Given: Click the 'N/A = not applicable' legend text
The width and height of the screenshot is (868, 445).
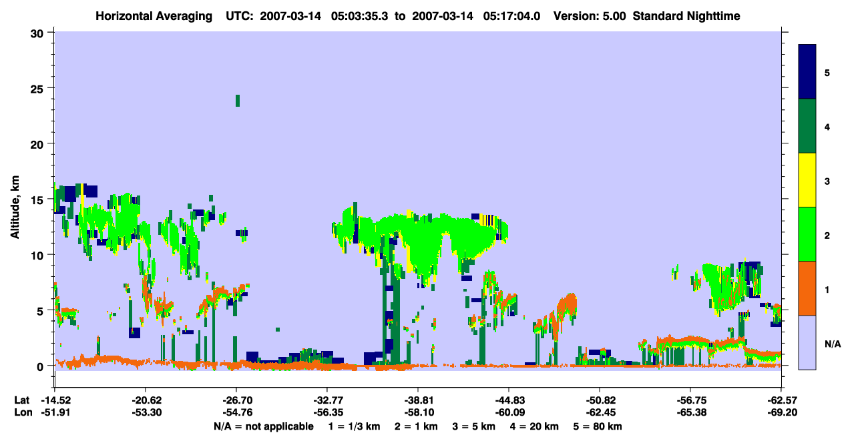Looking at the screenshot, I should point(263,426).
